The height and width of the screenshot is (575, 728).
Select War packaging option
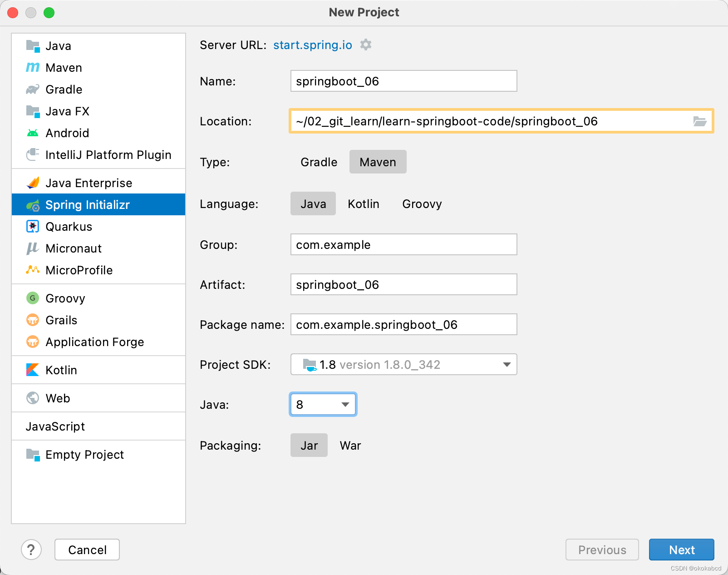[350, 446]
